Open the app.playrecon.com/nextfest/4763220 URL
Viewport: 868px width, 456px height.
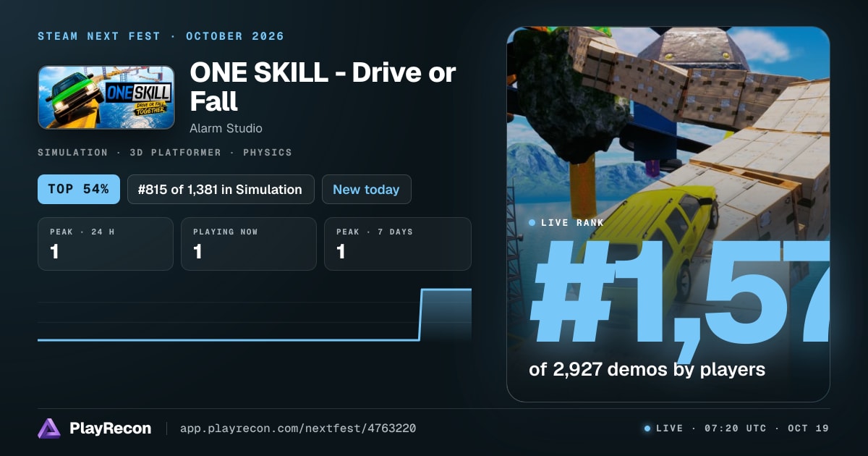tap(298, 428)
